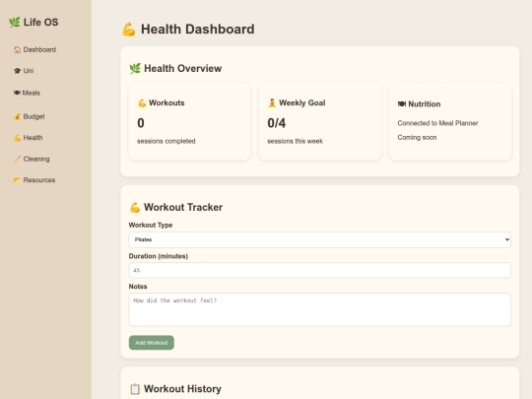Open the Meals section
This screenshot has width=532, height=399.
tap(27, 93)
